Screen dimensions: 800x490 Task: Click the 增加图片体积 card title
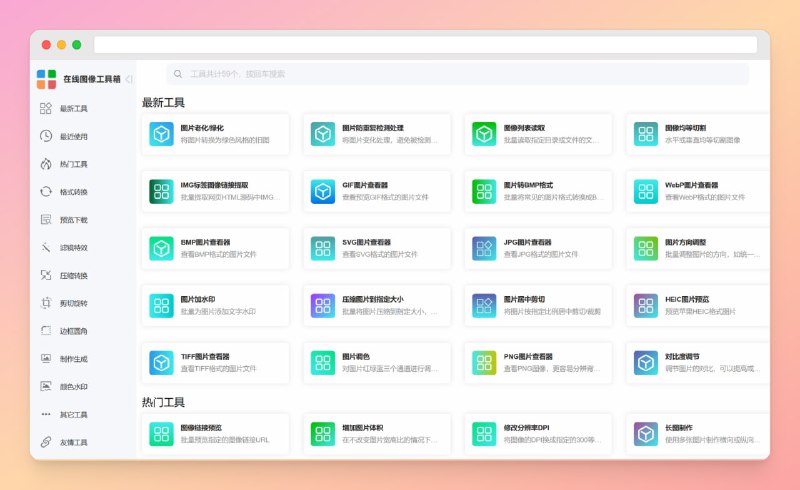pos(362,428)
